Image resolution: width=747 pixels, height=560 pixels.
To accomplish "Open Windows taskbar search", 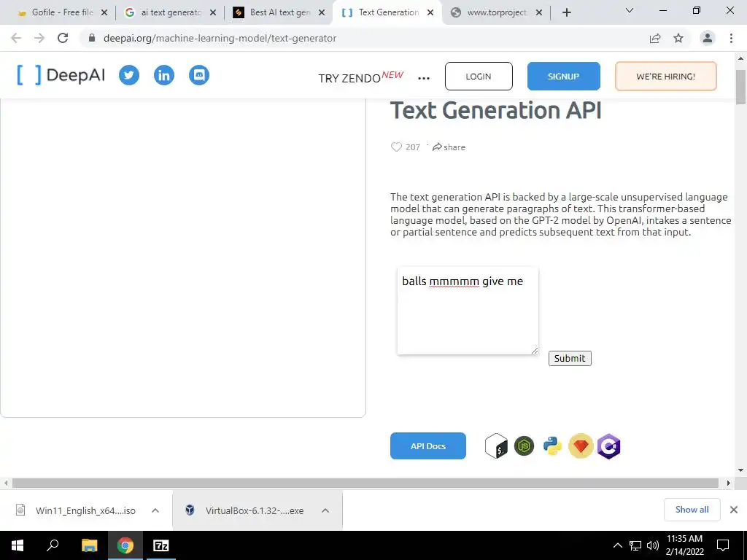I will (x=53, y=545).
